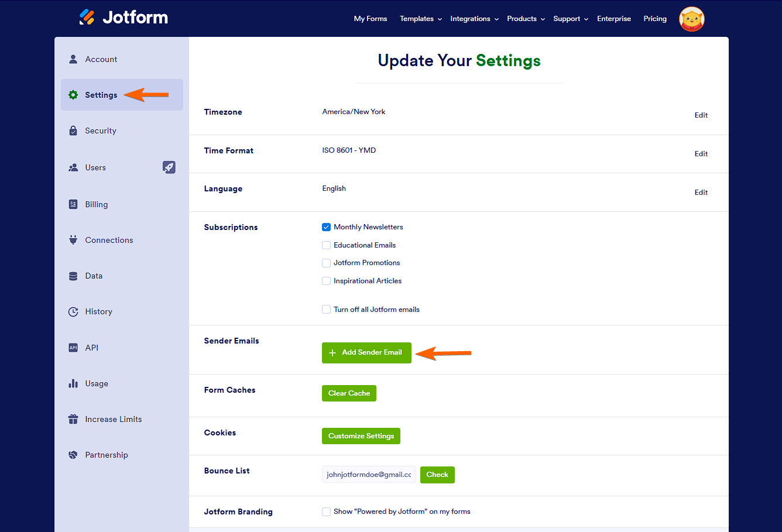Screen dimensions: 782x532
Task: Open the Enterprise page
Action: 614,19
